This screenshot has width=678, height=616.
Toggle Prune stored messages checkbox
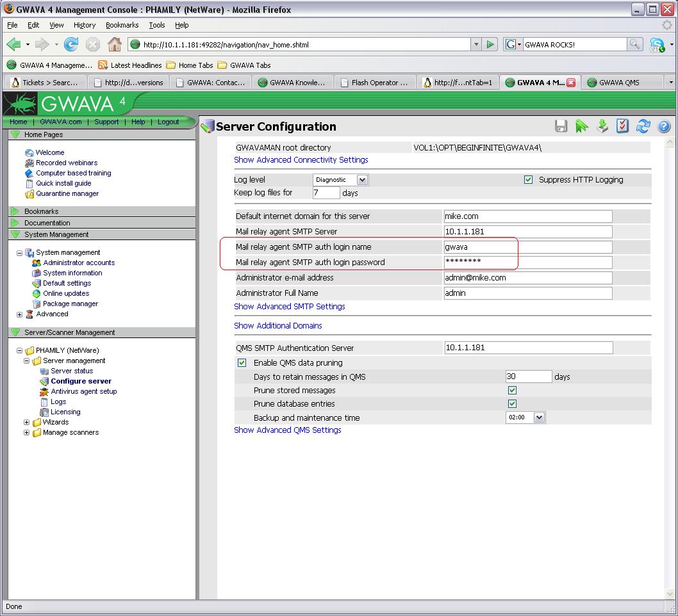tap(513, 390)
